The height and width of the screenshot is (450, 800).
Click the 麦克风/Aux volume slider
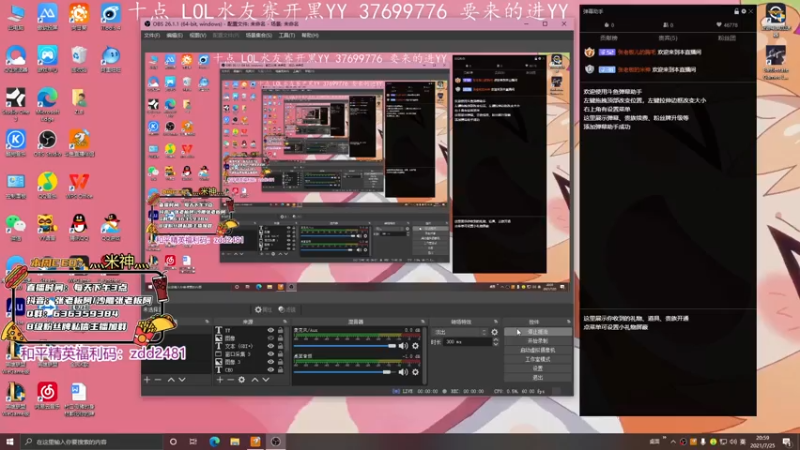345,346
